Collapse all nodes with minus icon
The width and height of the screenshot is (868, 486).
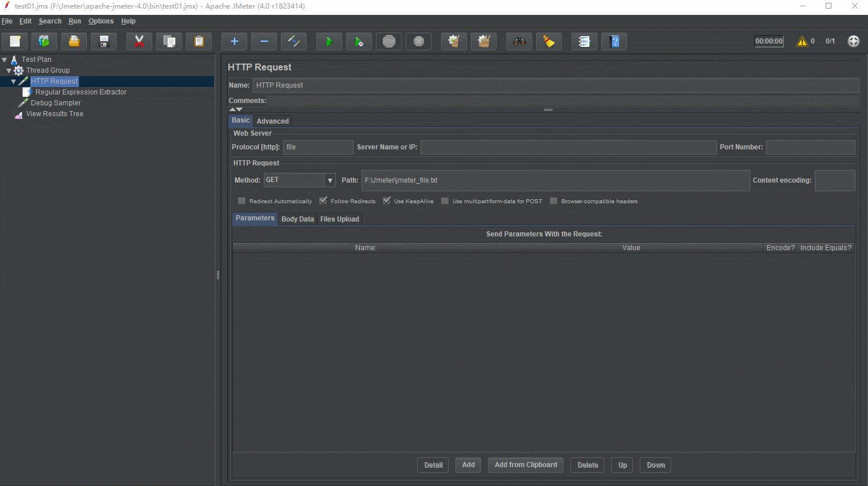[264, 41]
